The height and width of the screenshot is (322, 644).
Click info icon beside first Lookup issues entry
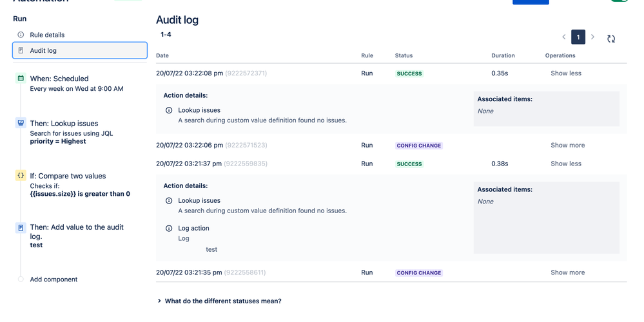[x=169, y=110]
